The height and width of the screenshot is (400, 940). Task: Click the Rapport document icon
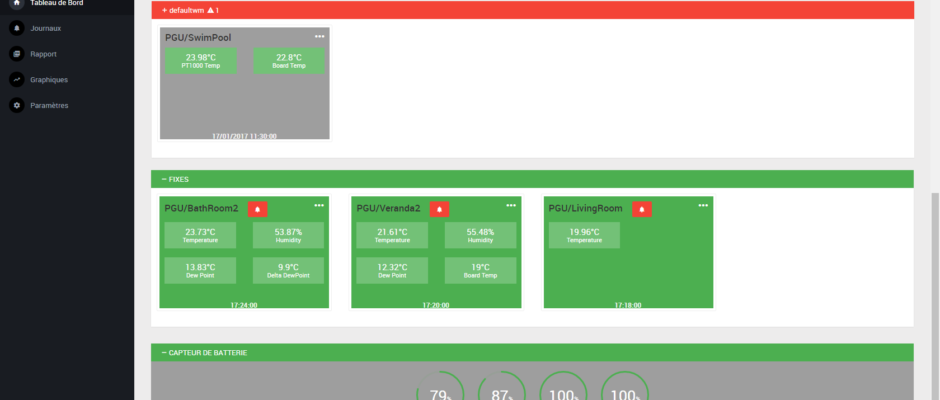(17, 54)
